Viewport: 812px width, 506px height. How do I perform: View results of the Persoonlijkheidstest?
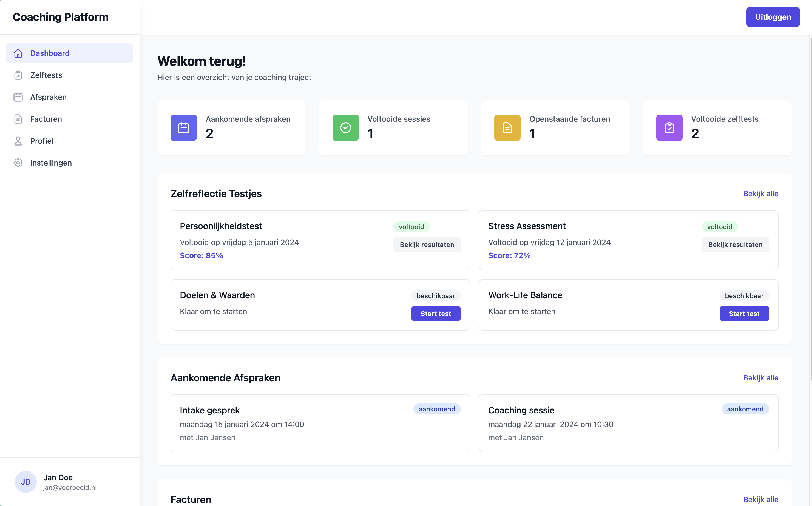click(427, 244)
